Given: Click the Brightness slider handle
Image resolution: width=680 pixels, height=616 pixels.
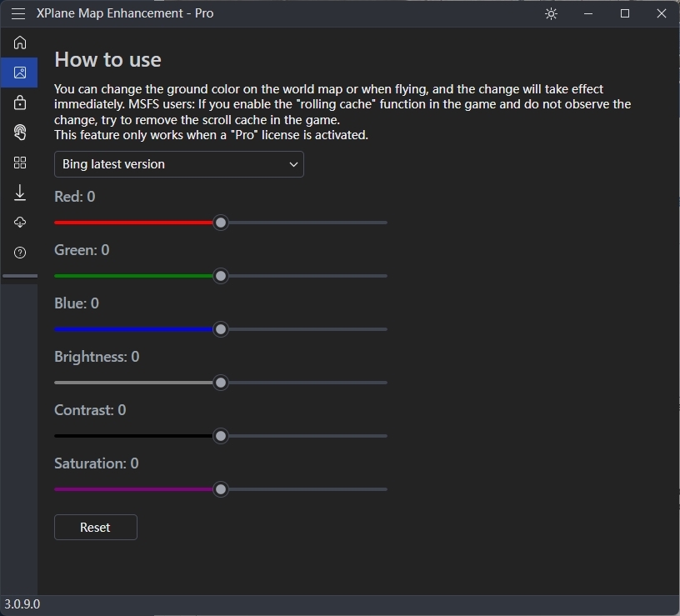Looking at the screenshot, I should 221,383.
